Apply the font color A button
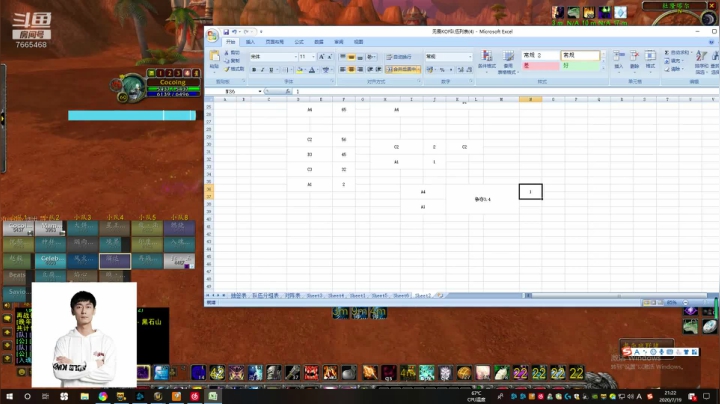The width and height of the screenshot is (720, 404). tap(312, 70)
